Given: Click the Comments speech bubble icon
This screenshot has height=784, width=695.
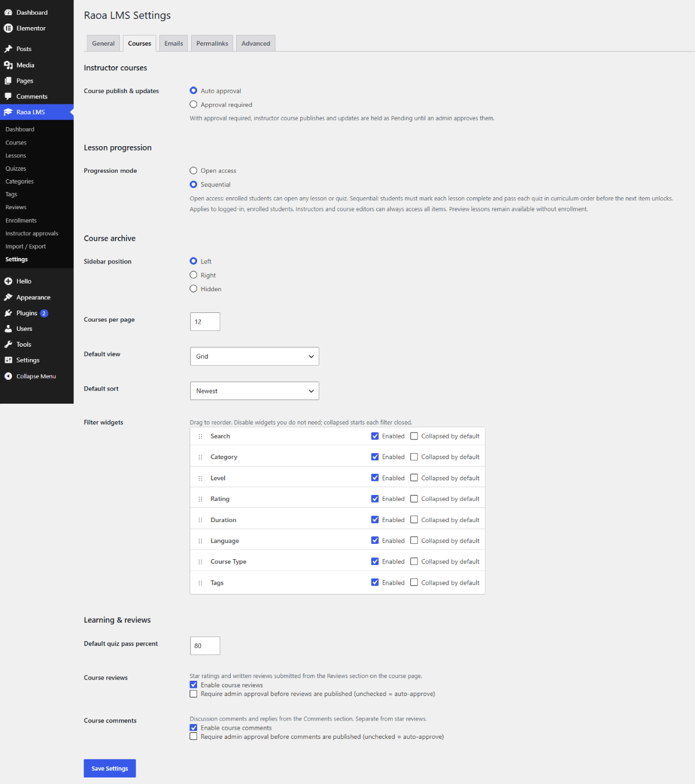Looking at the screenshot, I should 8,97.
